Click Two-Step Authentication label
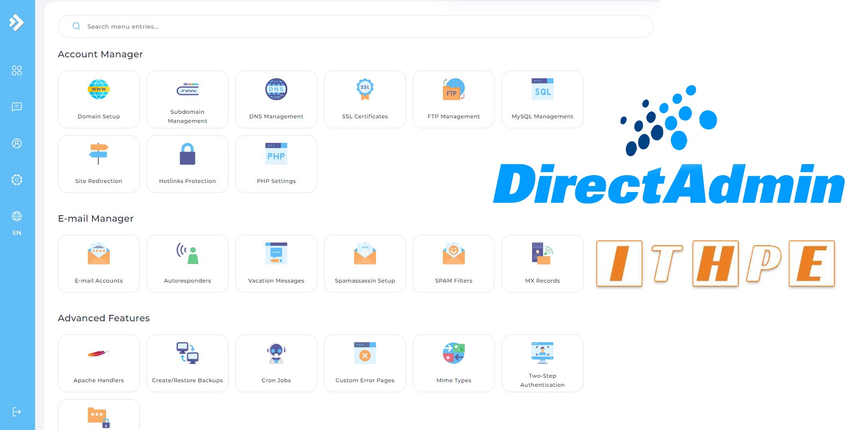 [543, 380]
